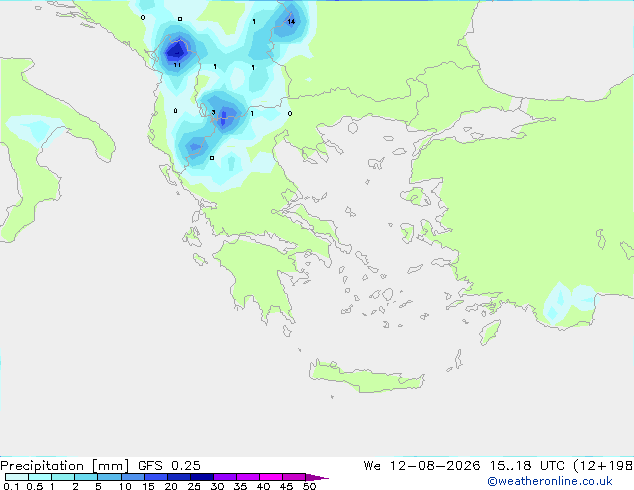Image resolution: width=634 pixels, height=490 pixels.
Task: Click the legend tick label '0.1'
Action: [x=11, y=486]
